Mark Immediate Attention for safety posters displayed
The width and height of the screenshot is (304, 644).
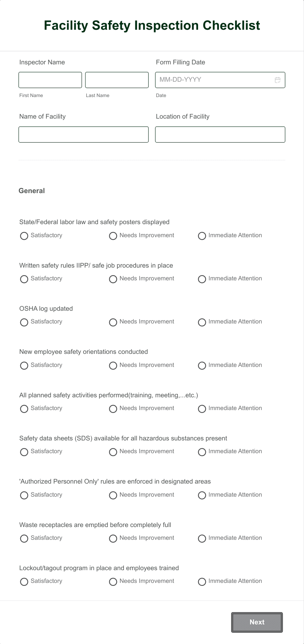(202, 236)
